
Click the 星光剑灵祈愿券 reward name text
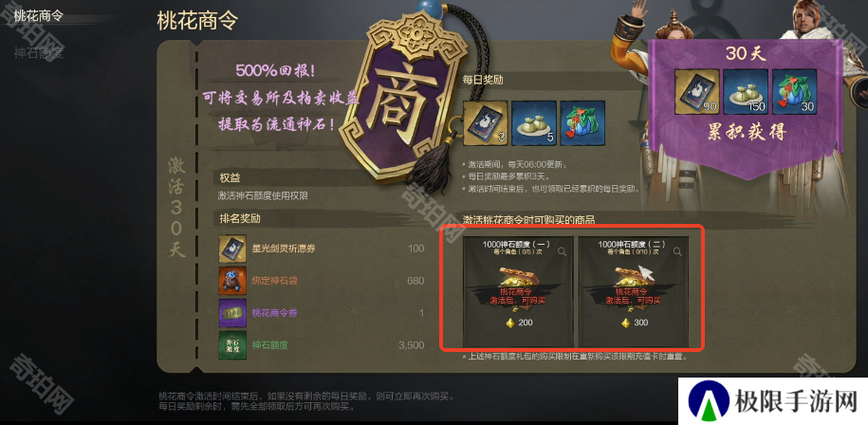tap(284, 249)
